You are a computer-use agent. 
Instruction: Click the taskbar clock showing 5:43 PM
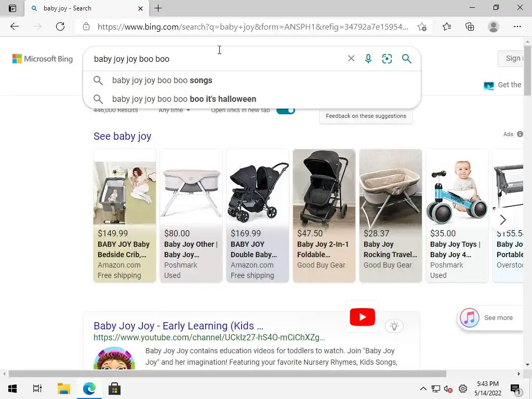[x=487, y=389]
